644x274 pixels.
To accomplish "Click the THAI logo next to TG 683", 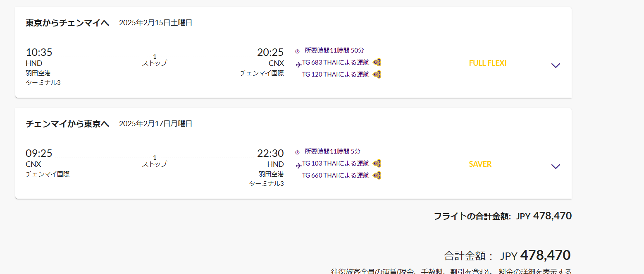I will [377, 62].
